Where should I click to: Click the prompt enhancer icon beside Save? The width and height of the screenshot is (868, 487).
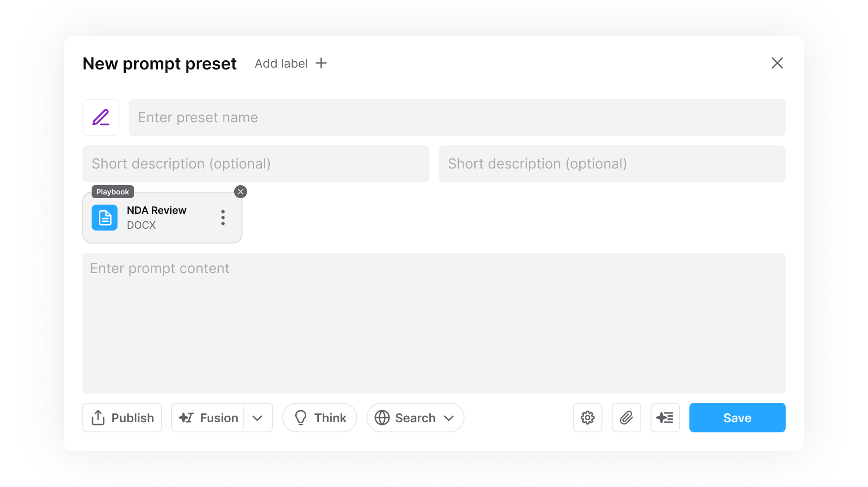coord(665,418)
